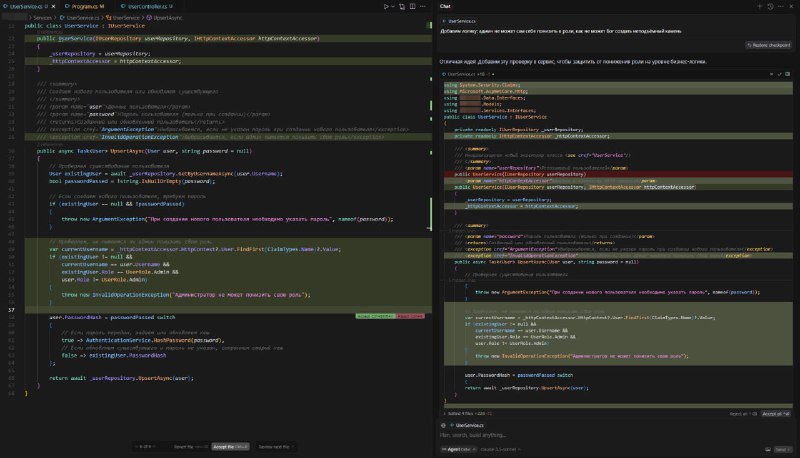Reject the code block with the x icon

tap(771, 74)
